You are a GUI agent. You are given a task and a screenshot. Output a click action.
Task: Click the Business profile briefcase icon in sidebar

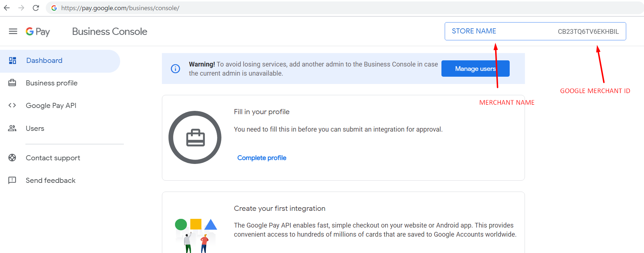[x=12, y=83]
